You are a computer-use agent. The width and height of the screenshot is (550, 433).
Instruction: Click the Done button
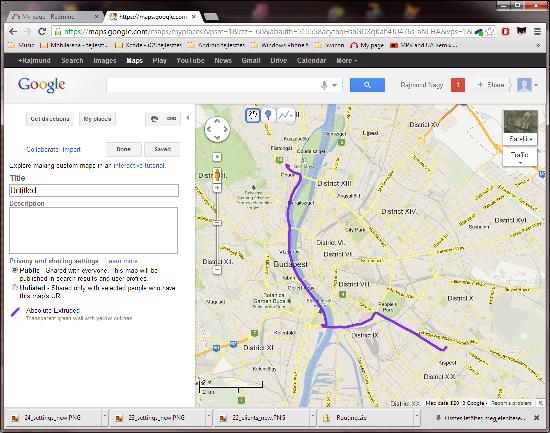click(x=123, y=149)
